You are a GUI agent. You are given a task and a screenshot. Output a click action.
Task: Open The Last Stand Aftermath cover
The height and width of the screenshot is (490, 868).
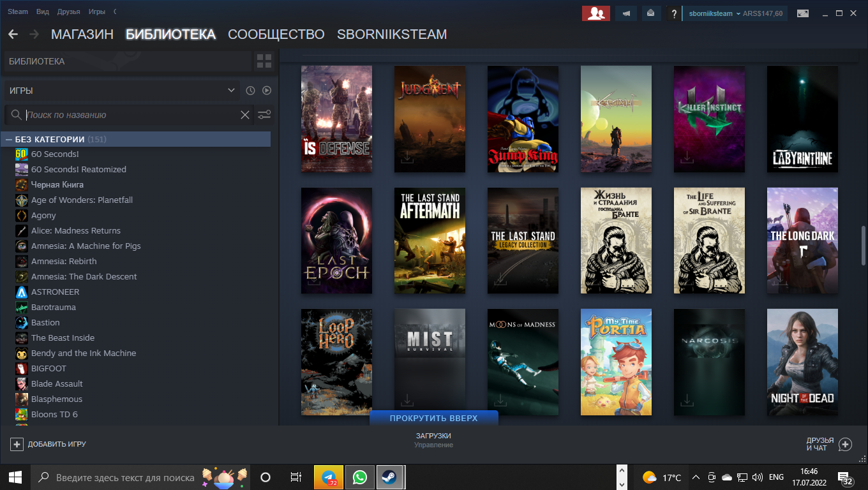[x=430, y=241]
